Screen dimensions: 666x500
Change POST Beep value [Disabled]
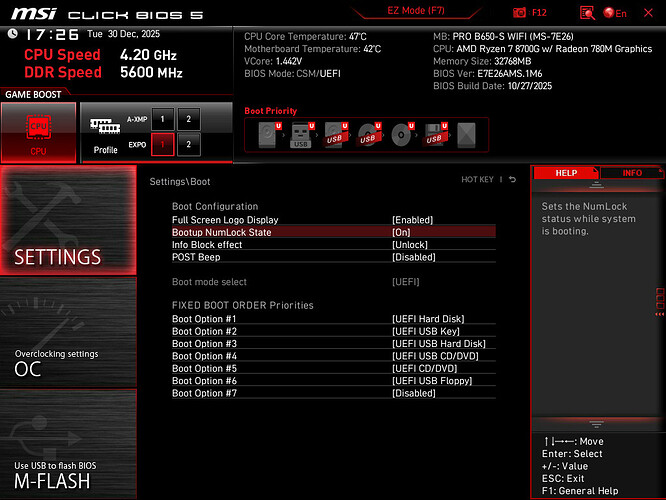[414, 257]
